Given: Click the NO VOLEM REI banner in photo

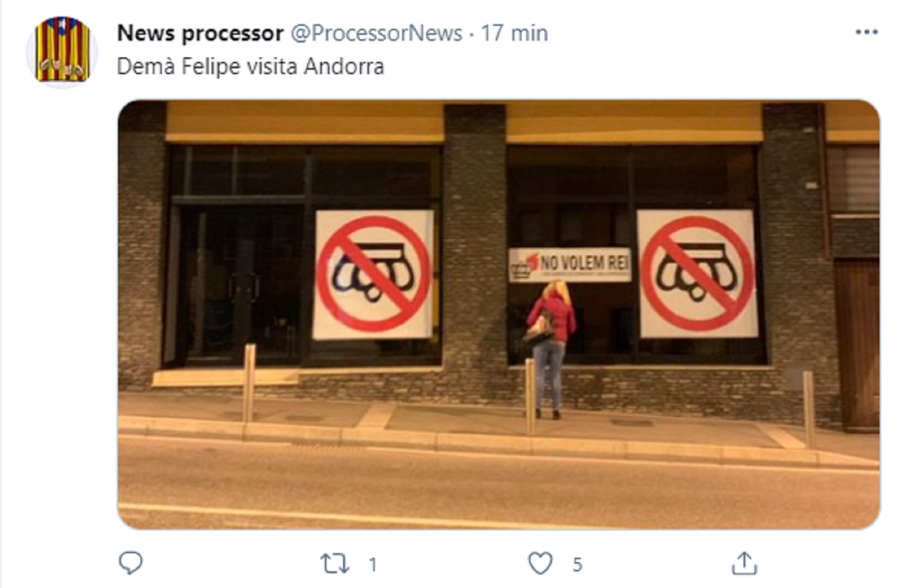Looking at the screenshot, I should pyautogui.click(x=570, y=264).
